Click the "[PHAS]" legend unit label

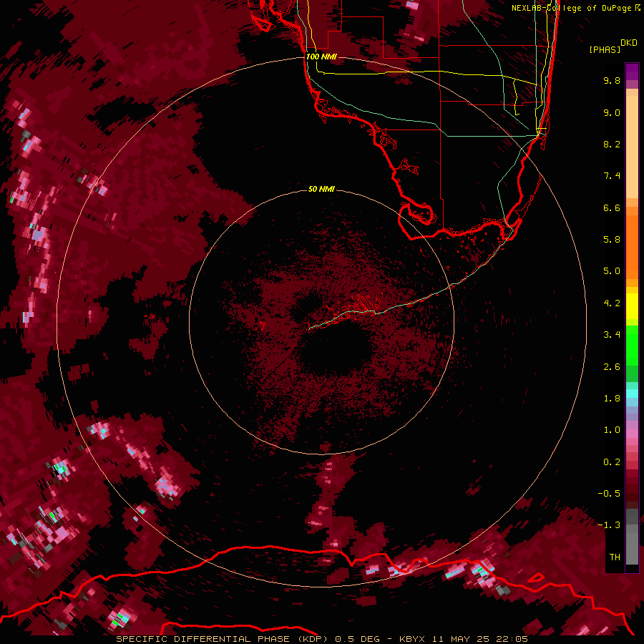(x=605, y=49)
